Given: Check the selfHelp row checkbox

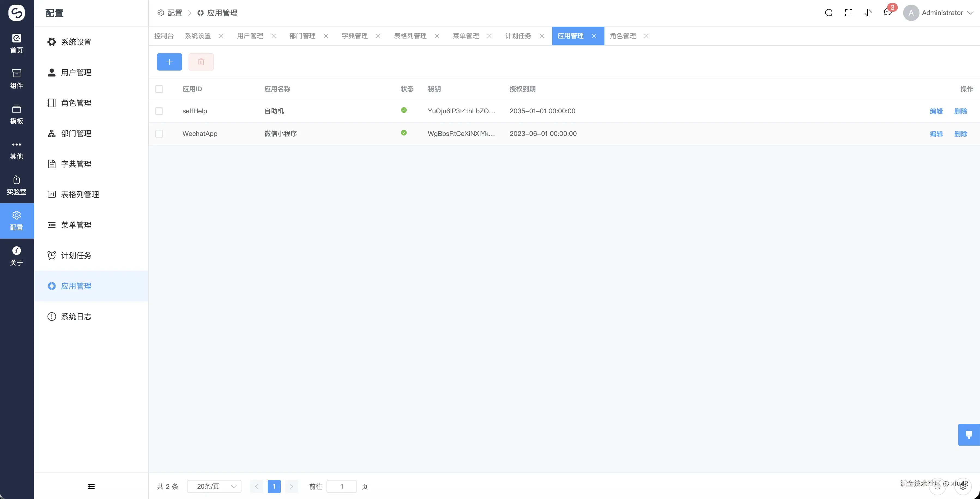Looking at the screenshot, I should pos(159,111).
